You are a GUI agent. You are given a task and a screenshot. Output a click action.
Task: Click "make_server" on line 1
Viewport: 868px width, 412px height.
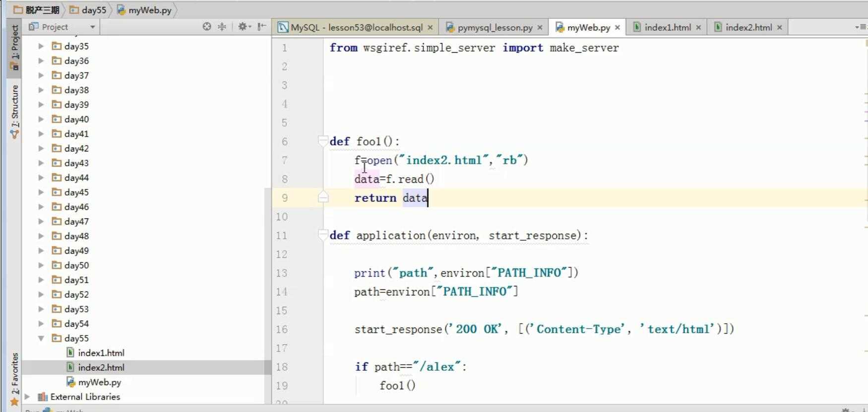[584, 48]
